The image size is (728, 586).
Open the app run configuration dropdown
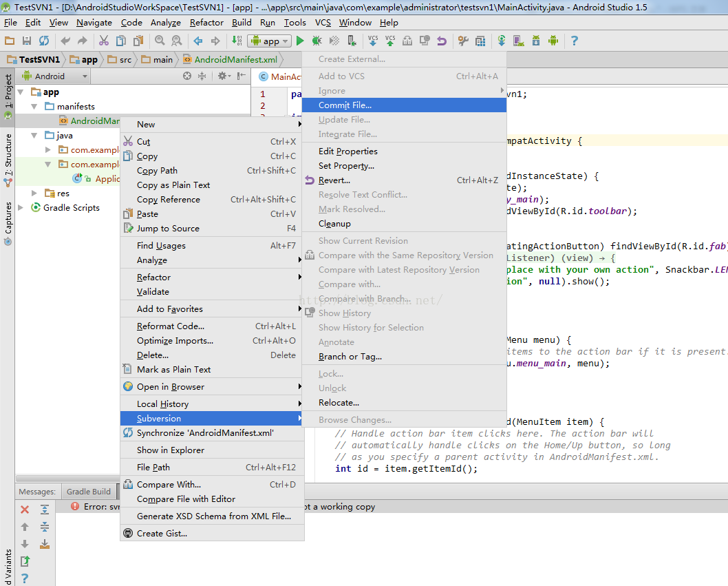pyautogui.click(x=269, y=41)
